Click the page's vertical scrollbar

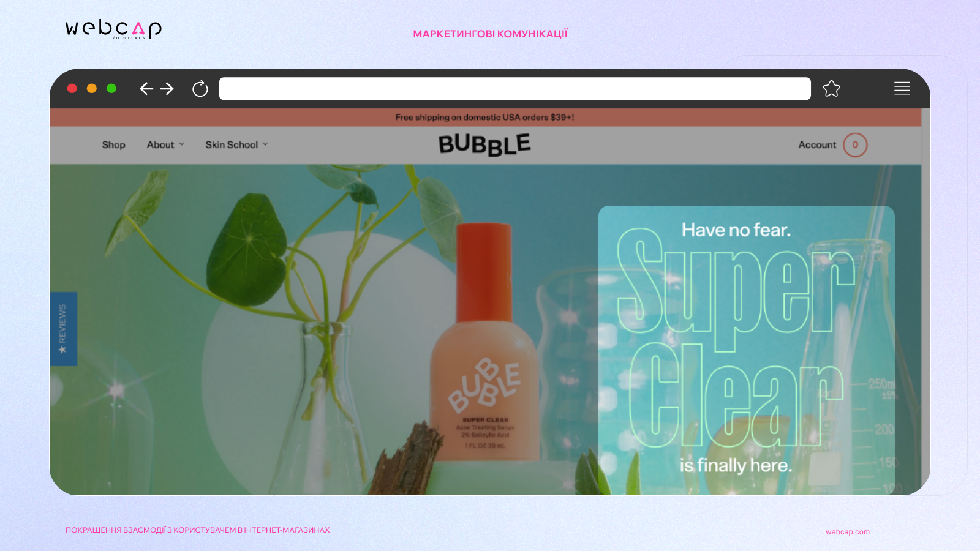click(925, 301)
